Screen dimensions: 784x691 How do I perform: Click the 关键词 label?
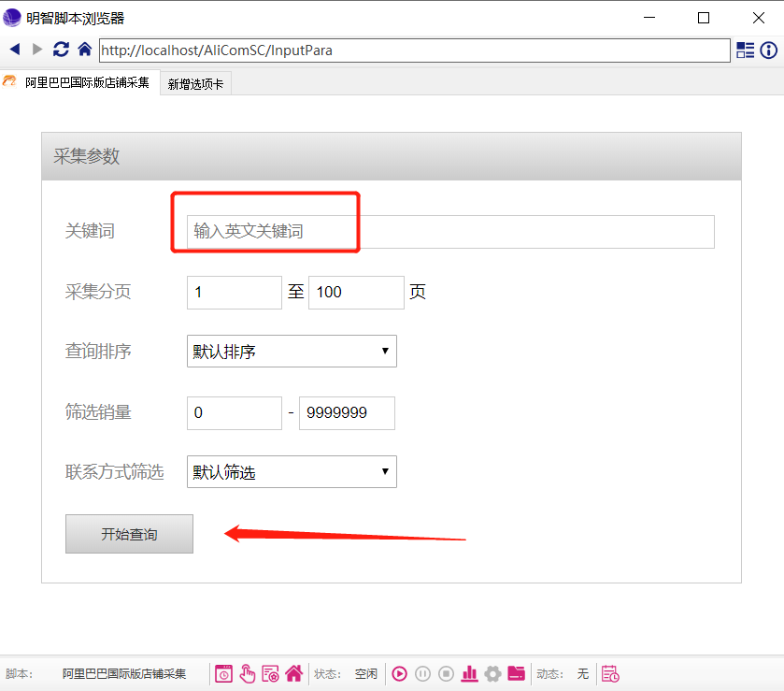pos(90,231)
